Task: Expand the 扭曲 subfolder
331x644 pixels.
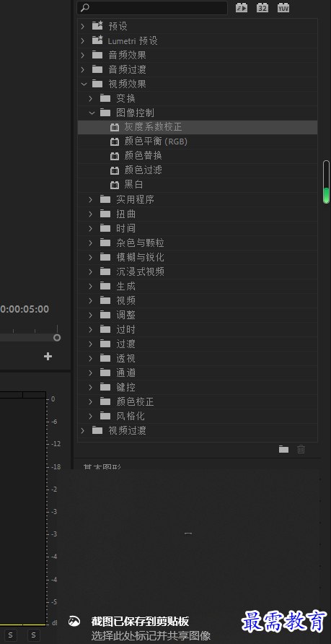Action: tap(91, 214)
